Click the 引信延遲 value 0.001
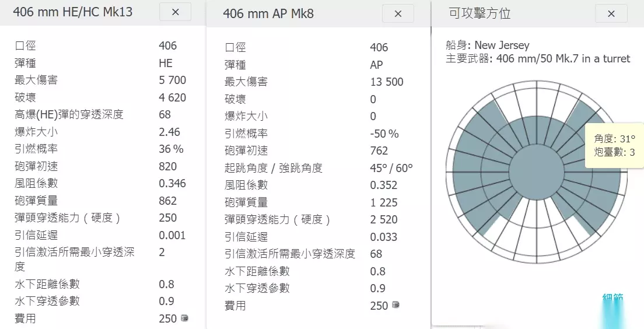 [172, 235]
